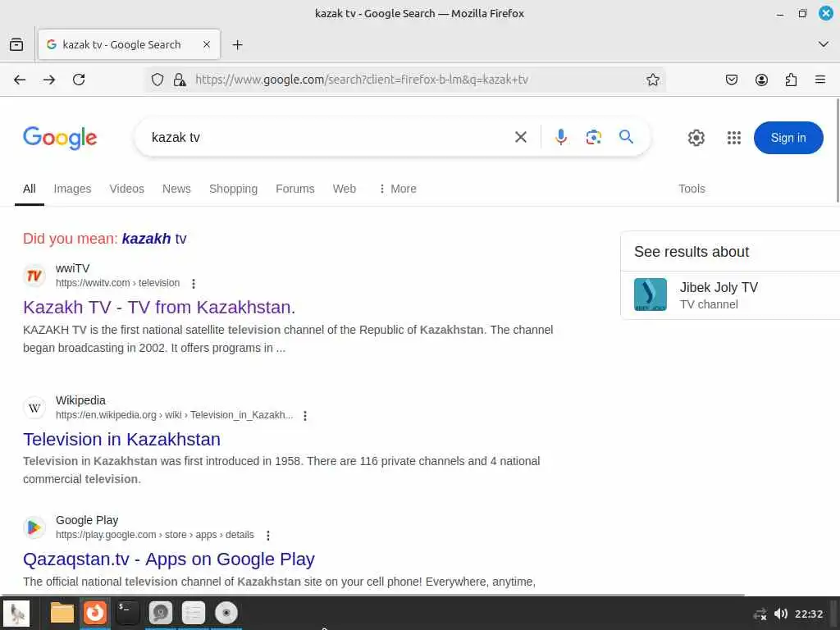Open the terminal from taskbar
The image size is (840, 630).
[127, 614]
